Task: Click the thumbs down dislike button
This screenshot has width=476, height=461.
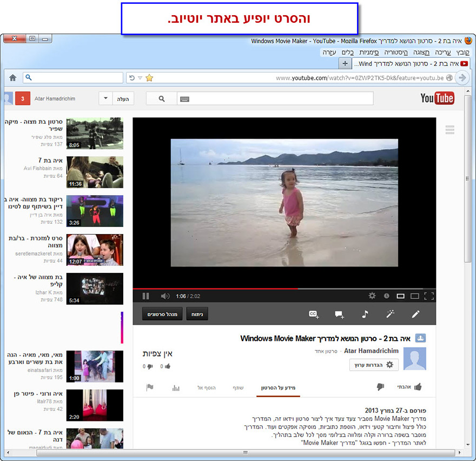Action: tap(380, 387)
